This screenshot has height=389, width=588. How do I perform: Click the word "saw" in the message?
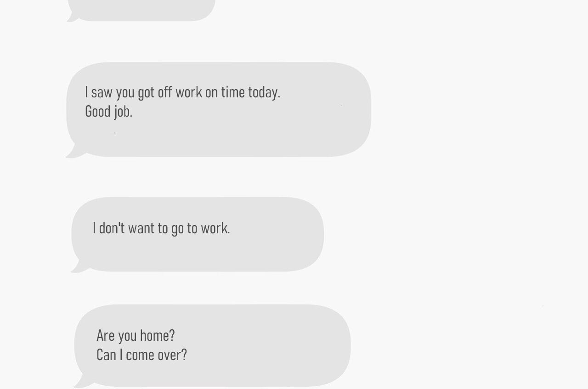coord(102,92)
